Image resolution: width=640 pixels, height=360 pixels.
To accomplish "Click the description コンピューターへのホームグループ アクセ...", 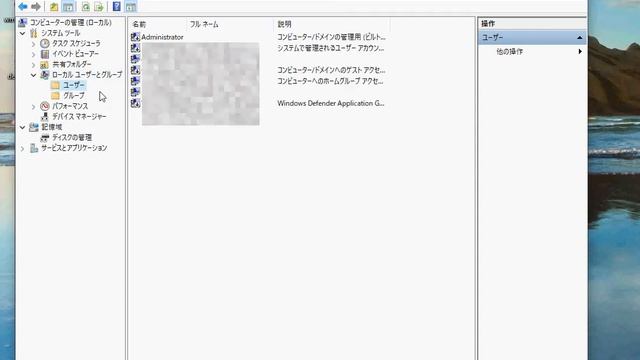I will coord(330,81).
